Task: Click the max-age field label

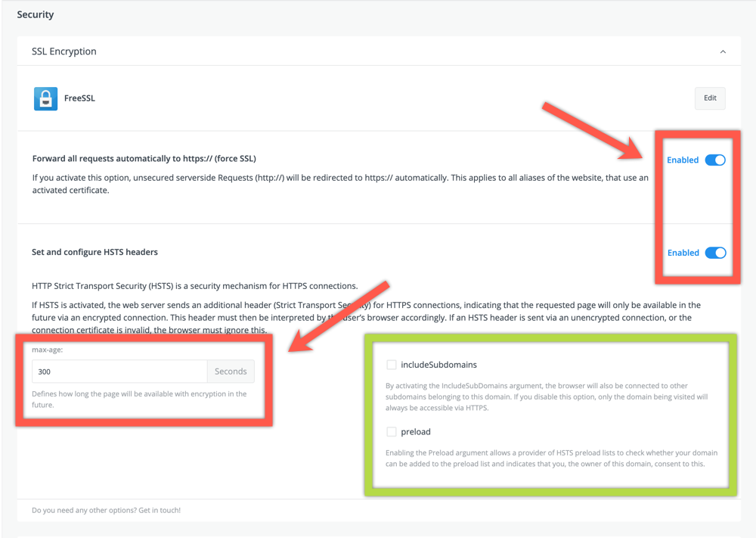Action: point(47,350)
